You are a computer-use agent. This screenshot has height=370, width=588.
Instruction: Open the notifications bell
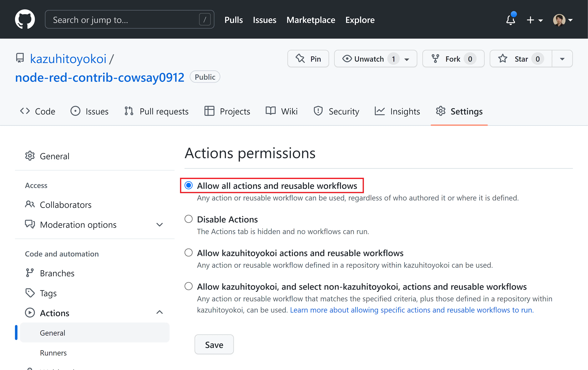pyautogui.click(x=511, y=19)
